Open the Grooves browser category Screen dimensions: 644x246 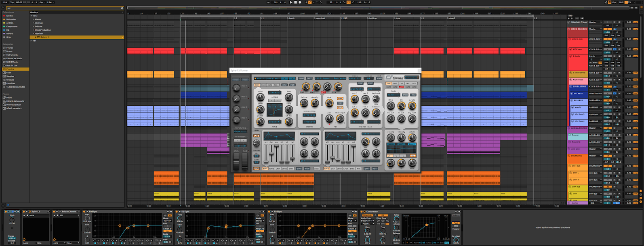(x=10, y=80)
